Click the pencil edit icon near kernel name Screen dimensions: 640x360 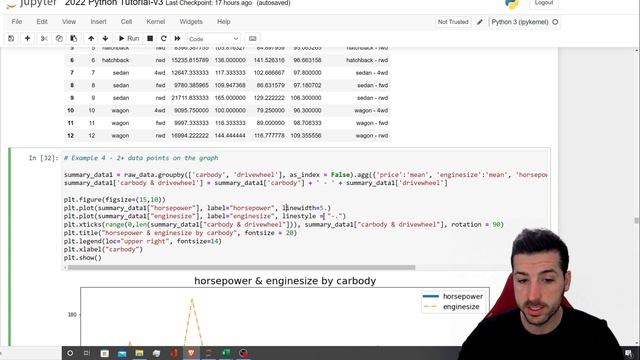pos(480,22)
